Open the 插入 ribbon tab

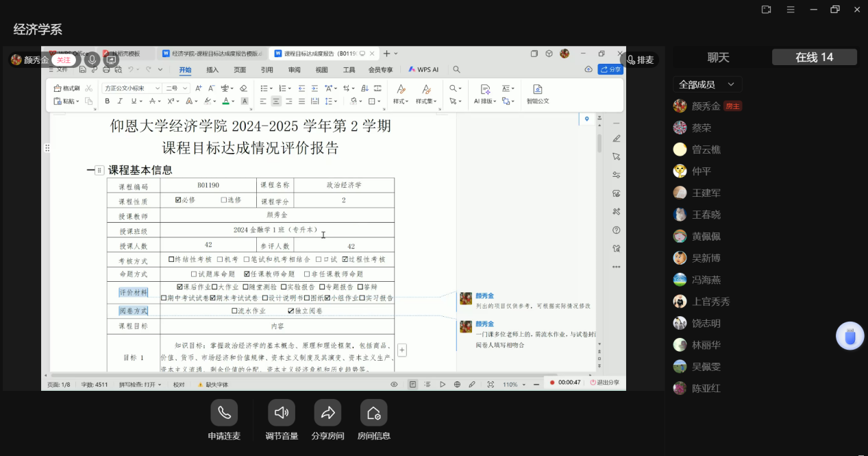[x=212, y=70]
